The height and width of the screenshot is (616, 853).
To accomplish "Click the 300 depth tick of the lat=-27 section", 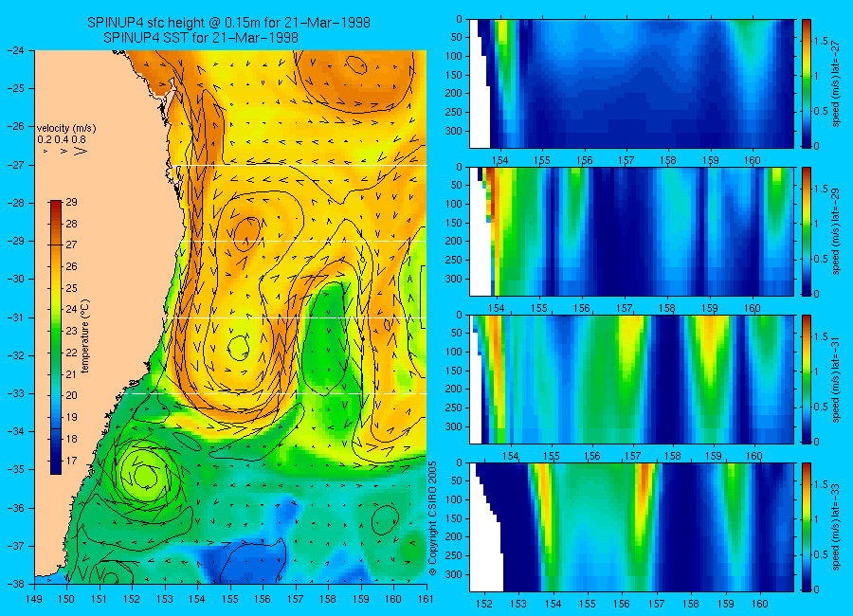I will pos(453,131).
